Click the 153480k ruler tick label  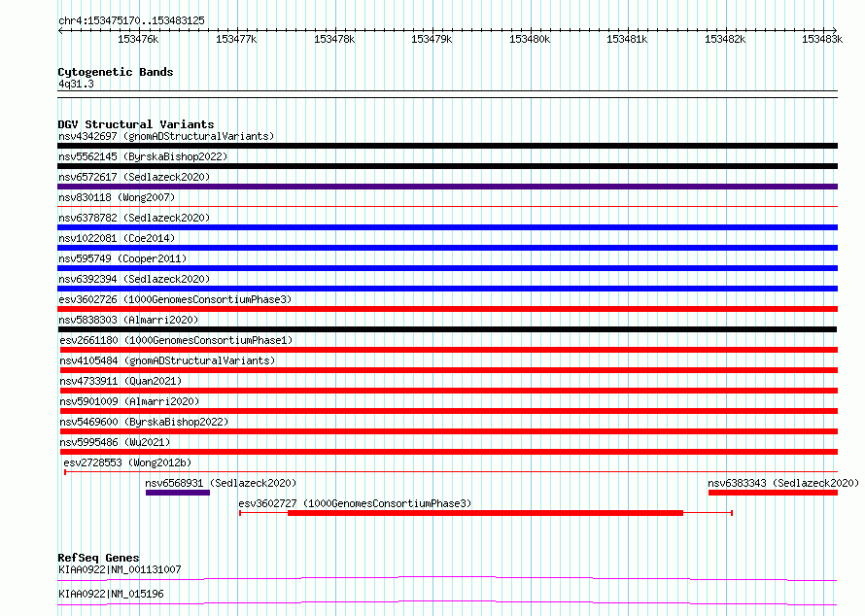click(x=530, y=39)
